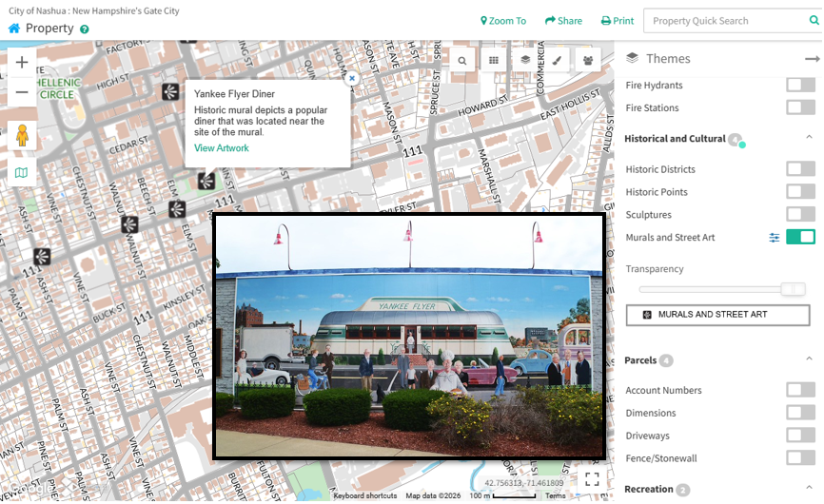
Task: Click mural marker near Ash St
Action: [42, 256]
